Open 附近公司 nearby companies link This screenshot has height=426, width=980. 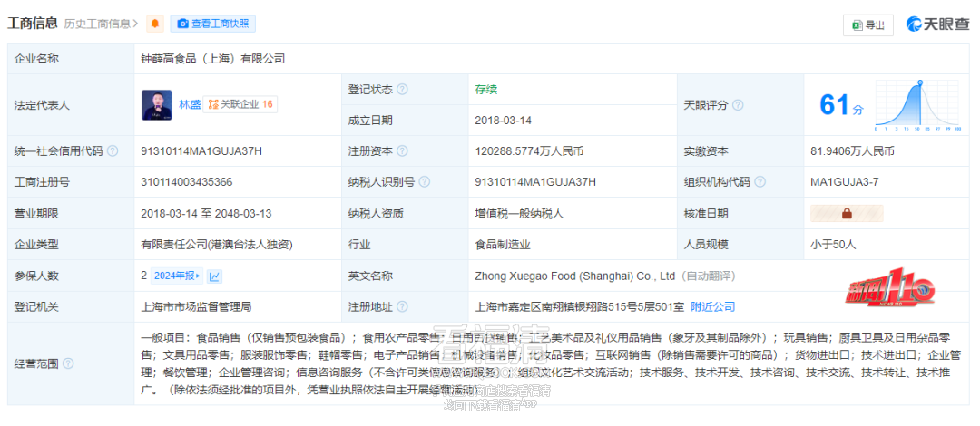(712, 306)
